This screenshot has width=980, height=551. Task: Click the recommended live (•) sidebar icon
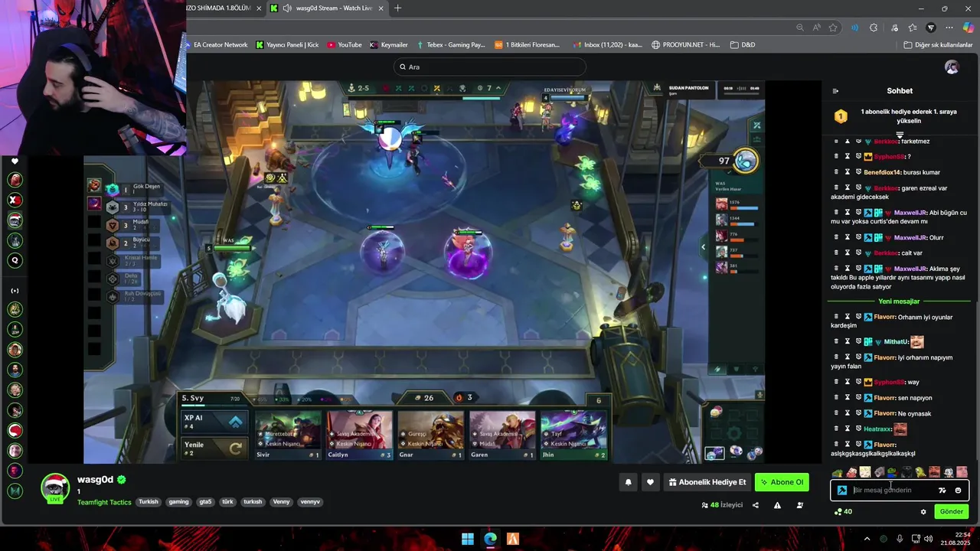coord(15,291)
